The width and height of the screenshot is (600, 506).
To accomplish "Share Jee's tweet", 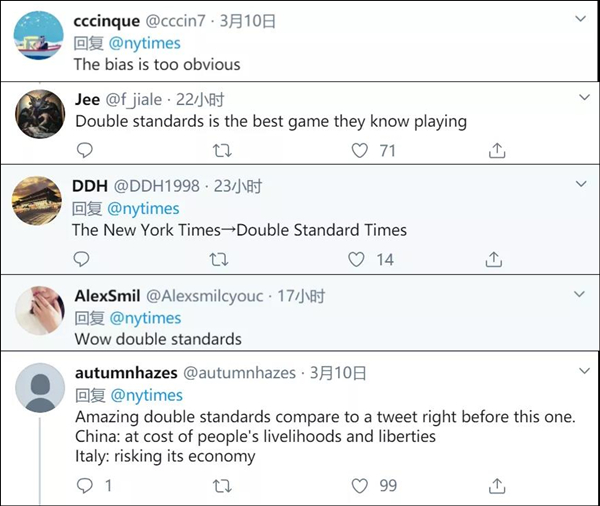I will coord(495,150).
